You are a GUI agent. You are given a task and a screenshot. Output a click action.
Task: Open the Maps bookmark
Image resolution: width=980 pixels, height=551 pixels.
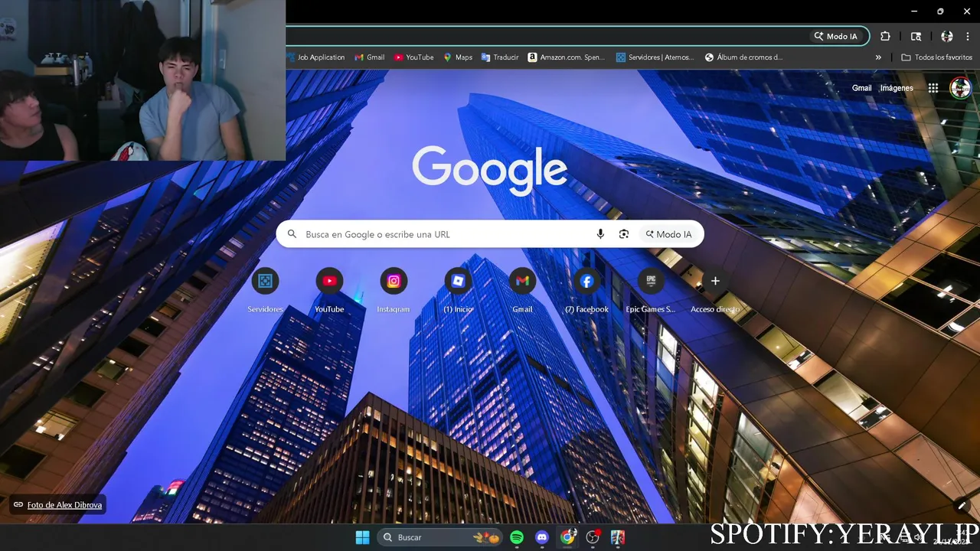[x=458, y=57]
